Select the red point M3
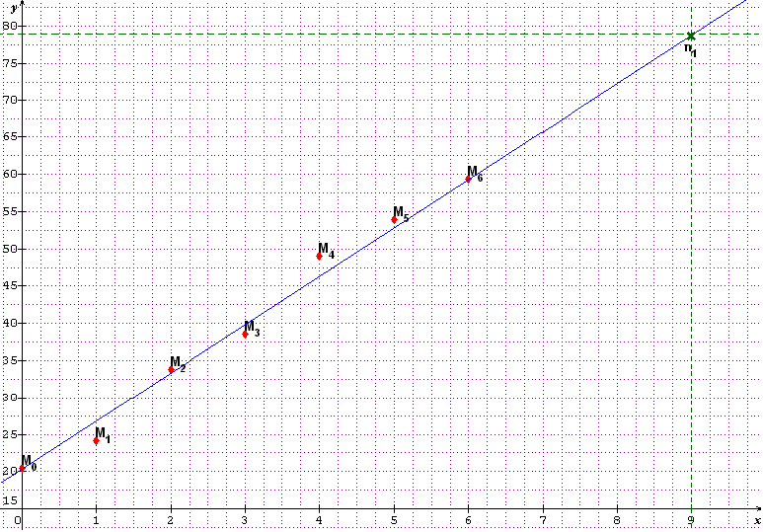The image size is (763, 532). point(245,334)
